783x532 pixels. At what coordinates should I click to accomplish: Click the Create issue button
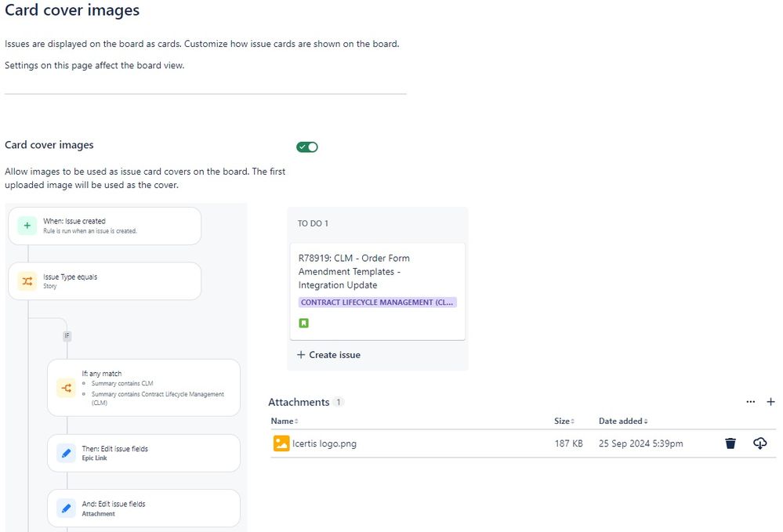coord(329,355)
